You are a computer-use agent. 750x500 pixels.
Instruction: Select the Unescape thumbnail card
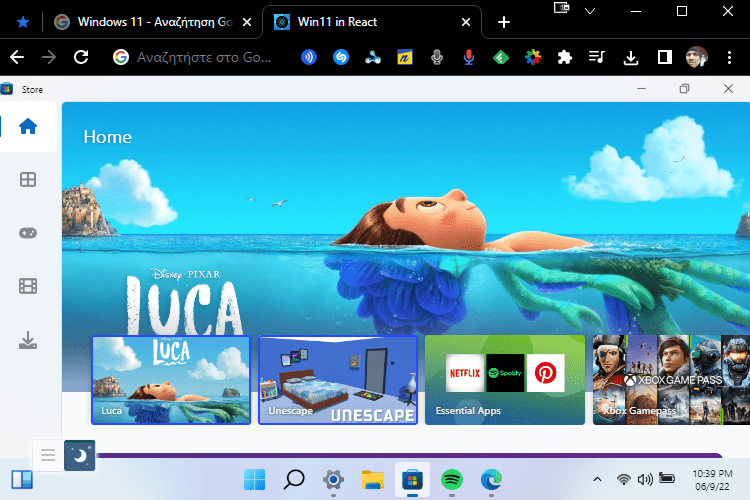[338, 380]
